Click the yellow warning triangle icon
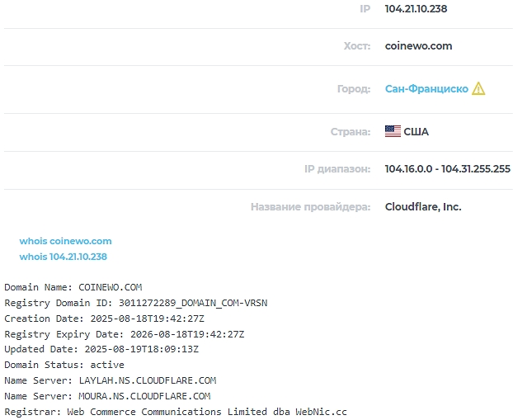Image resolution: width=513 pixels, height=420 pixels. coord(478,89)
